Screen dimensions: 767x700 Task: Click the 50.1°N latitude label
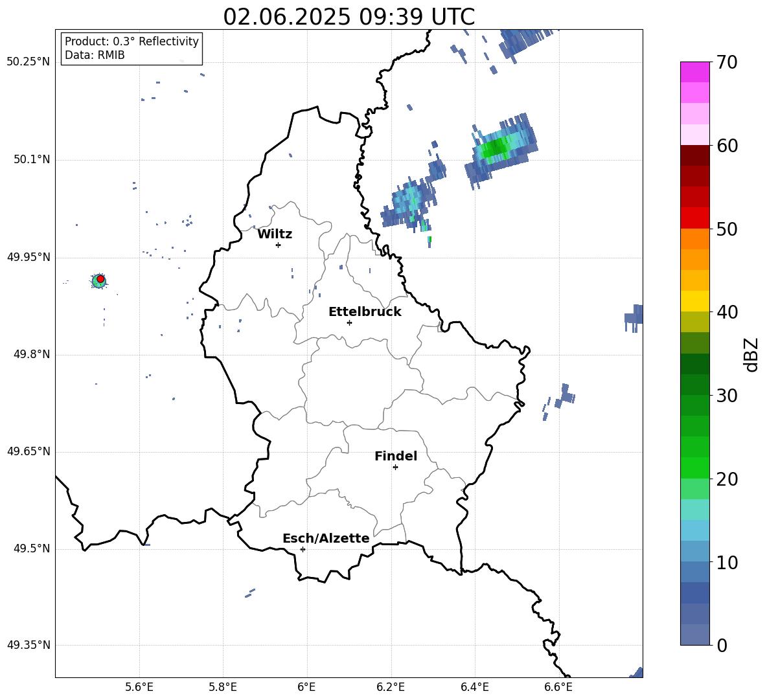[32, 160]
